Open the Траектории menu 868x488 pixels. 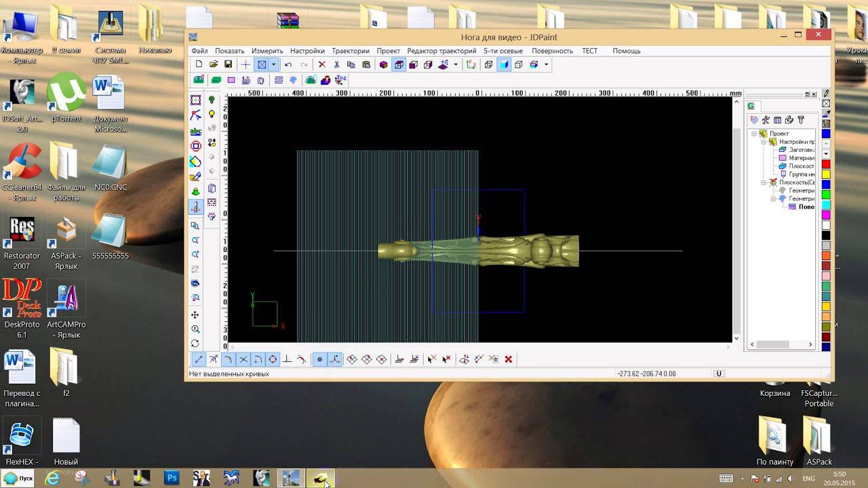pyautogui.click(x=351, y=51)
